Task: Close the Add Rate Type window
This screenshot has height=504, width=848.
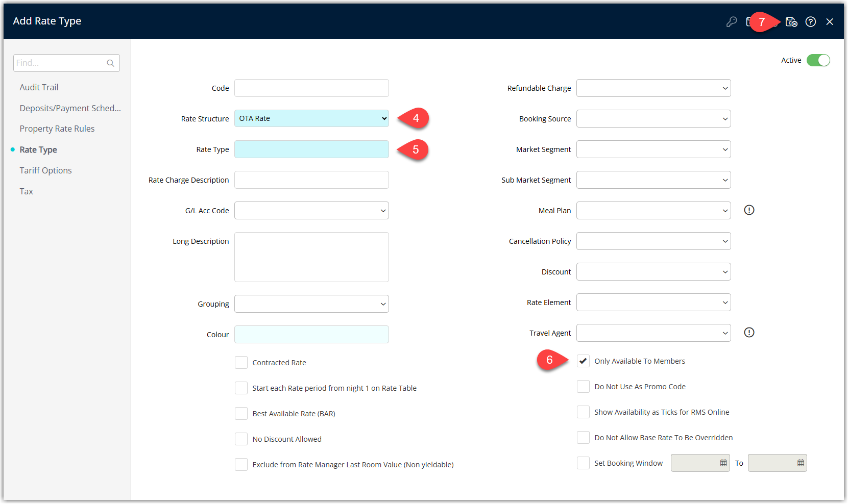Action: pos(830,22)
